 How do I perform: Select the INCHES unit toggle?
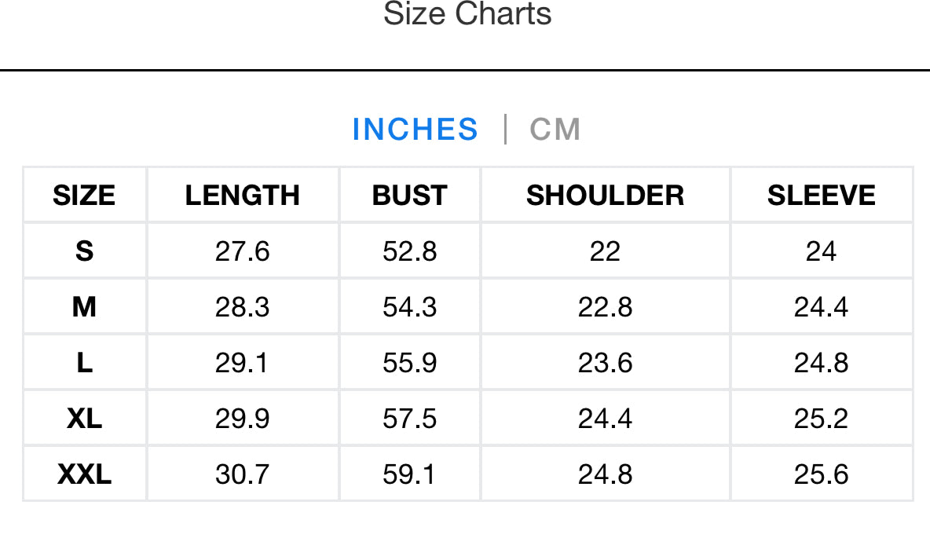[415, 130]
